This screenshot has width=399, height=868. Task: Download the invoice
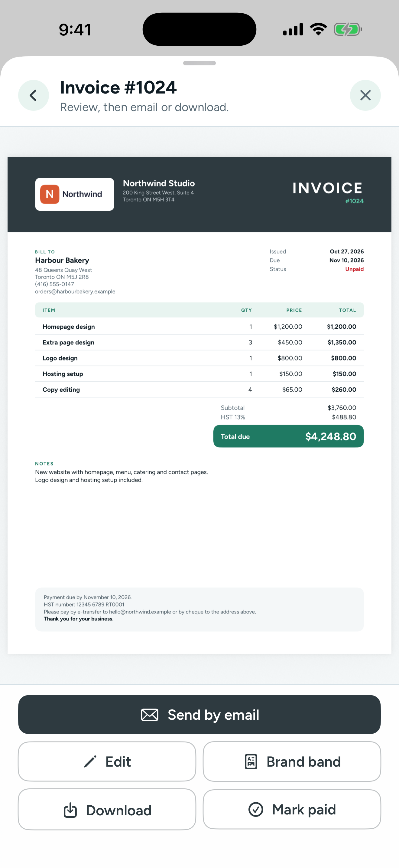click(x=107, y=809)
